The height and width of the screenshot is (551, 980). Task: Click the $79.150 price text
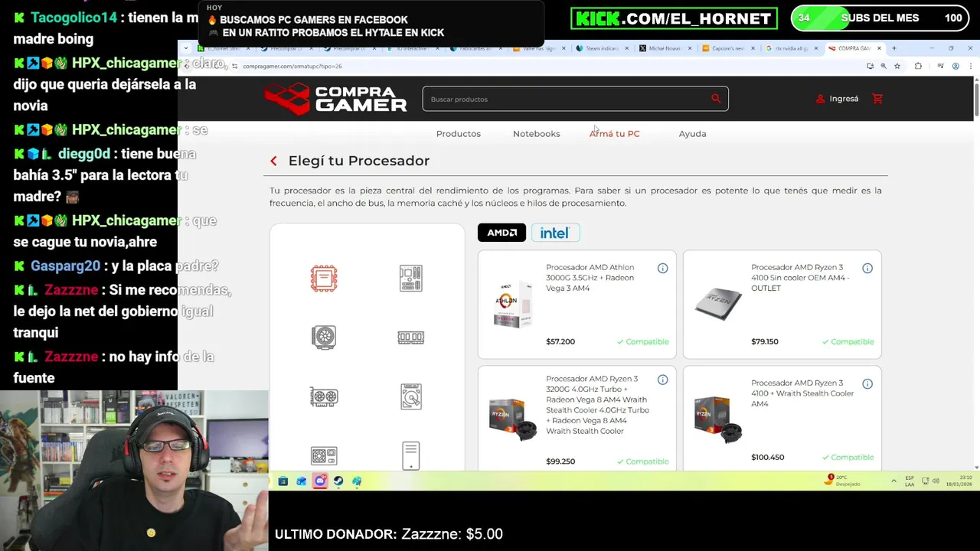[765, 342]
